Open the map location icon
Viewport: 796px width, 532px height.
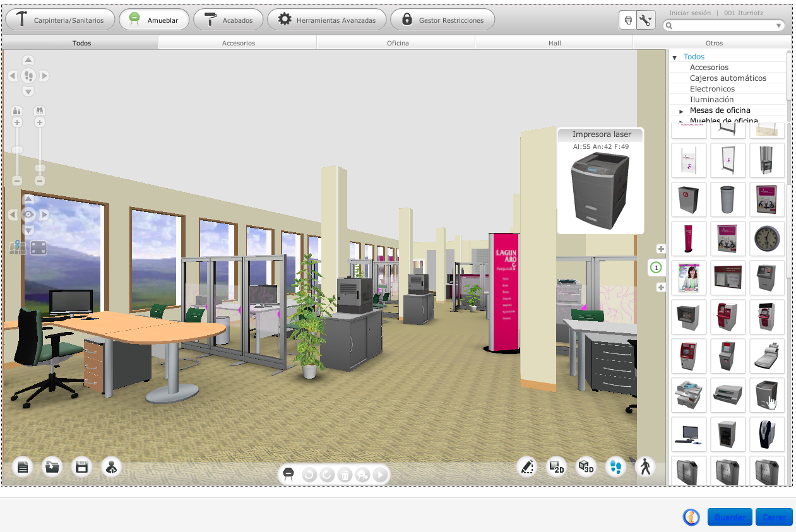17,247
